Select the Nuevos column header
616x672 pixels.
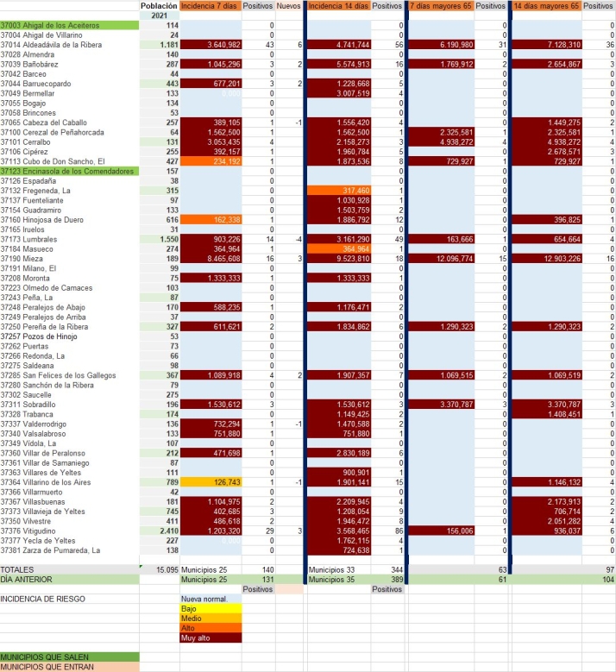point(289,6)
